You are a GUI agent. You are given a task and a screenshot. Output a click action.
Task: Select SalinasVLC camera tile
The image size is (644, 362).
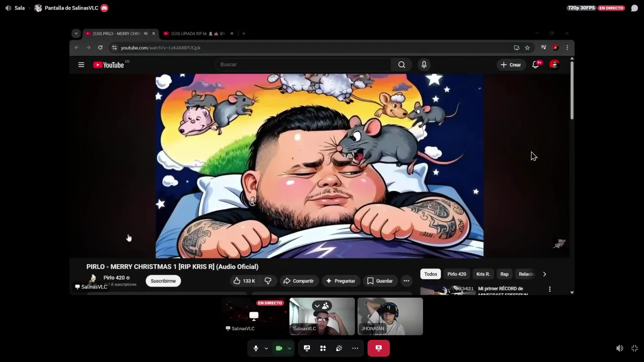click(x=322, y=316)
